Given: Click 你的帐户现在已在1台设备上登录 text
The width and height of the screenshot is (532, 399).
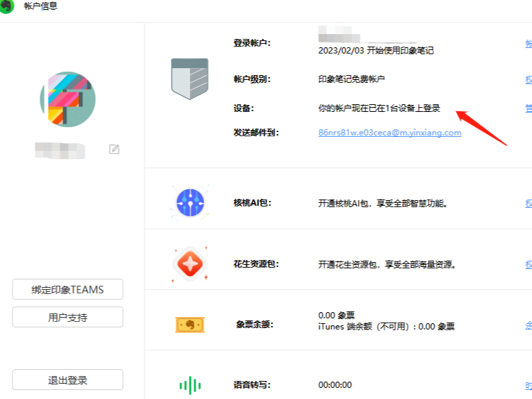Looking at the screenshot, I should pos(379,108).
